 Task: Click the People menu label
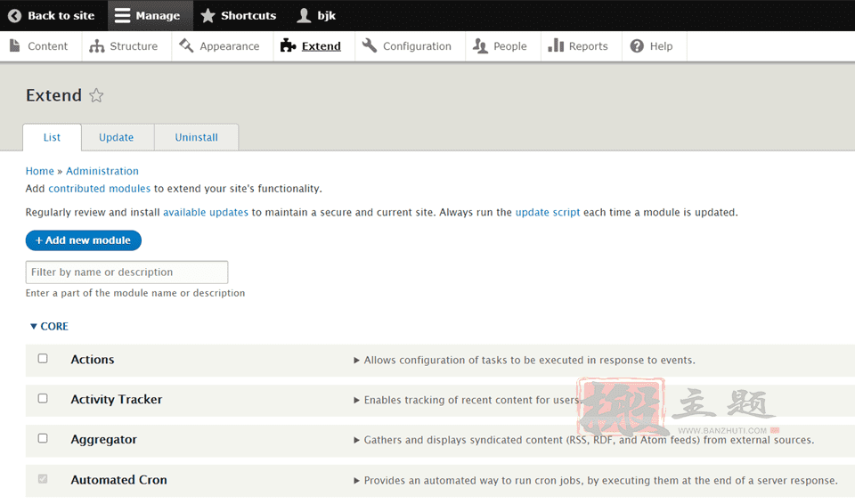coord(509,46)
